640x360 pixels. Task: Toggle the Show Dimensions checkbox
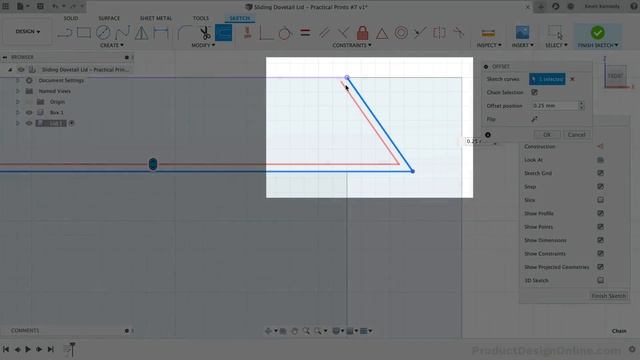point(600,240)
